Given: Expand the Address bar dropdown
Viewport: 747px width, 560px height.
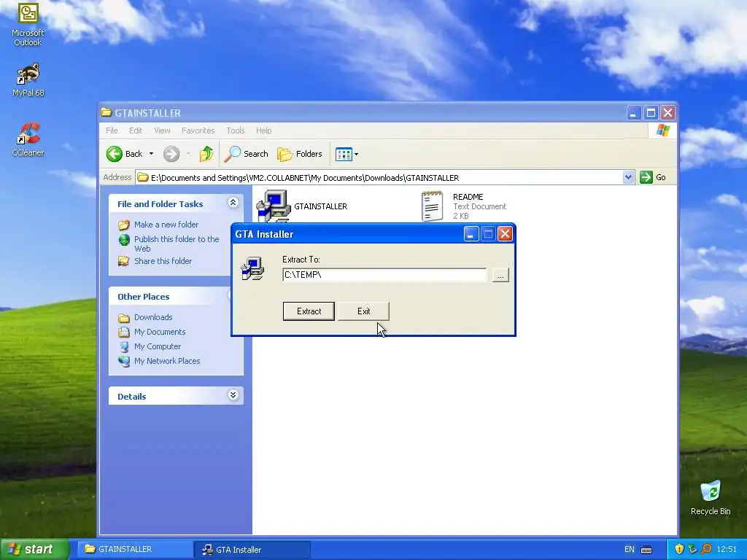Looking at the screenshot, I should click(628, 177).
